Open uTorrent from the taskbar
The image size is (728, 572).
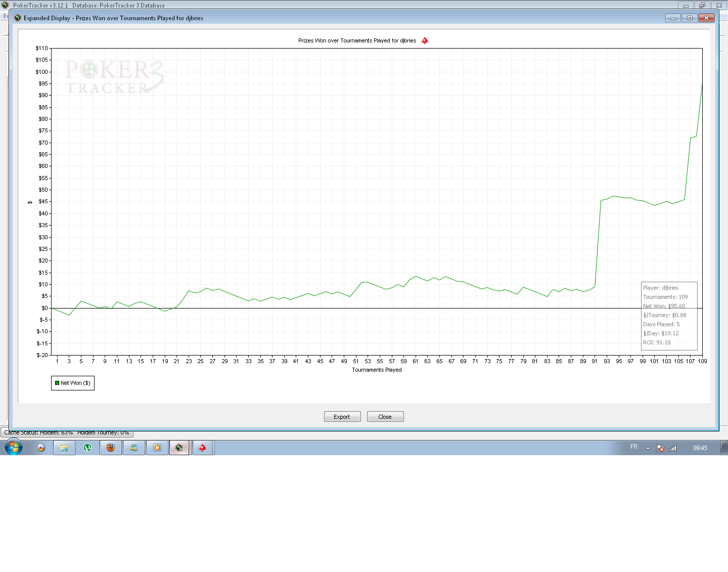coord(87,448)
